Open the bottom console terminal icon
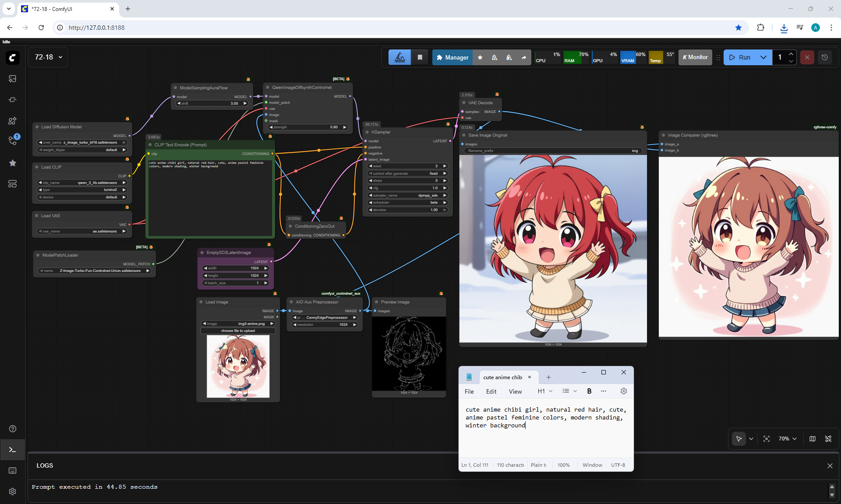Screen dimensions: 841x504 pos(12,450)
